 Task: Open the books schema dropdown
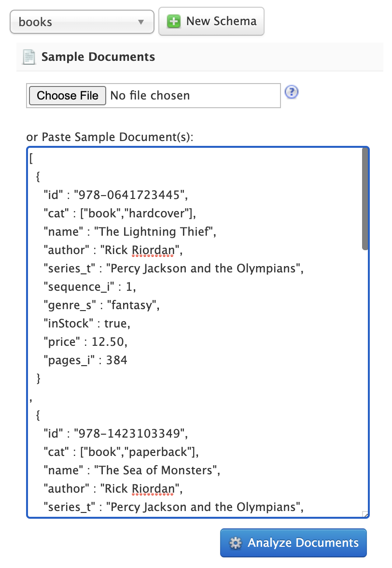82,22
